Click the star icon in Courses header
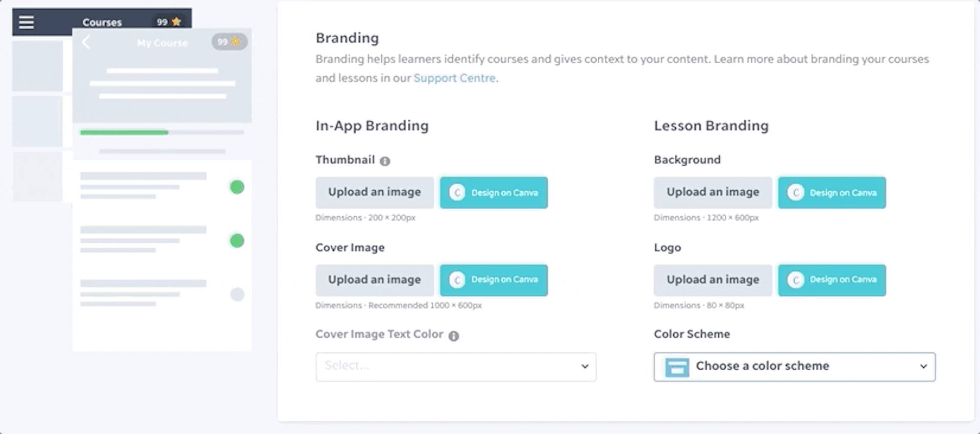The width and height of the screenshot is (980, 434). coord(177,21)
